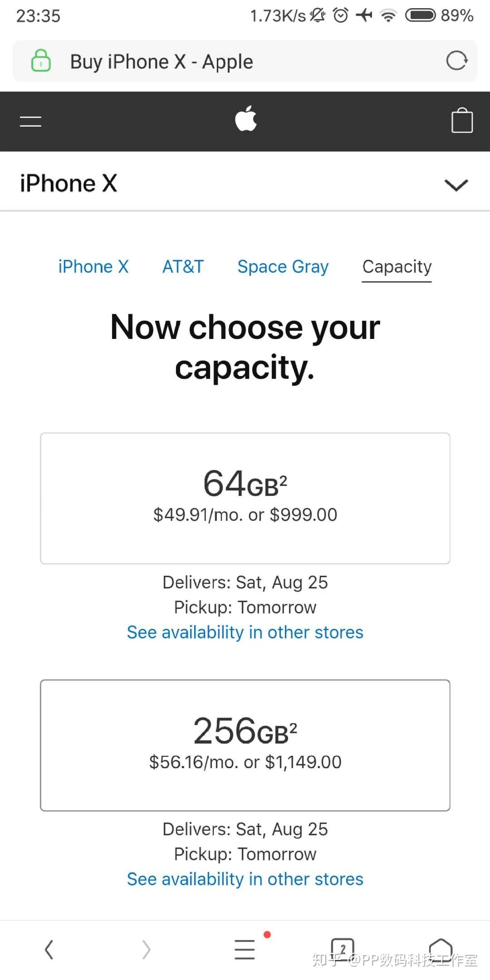Tap the Apple logo

pos(246,120)
